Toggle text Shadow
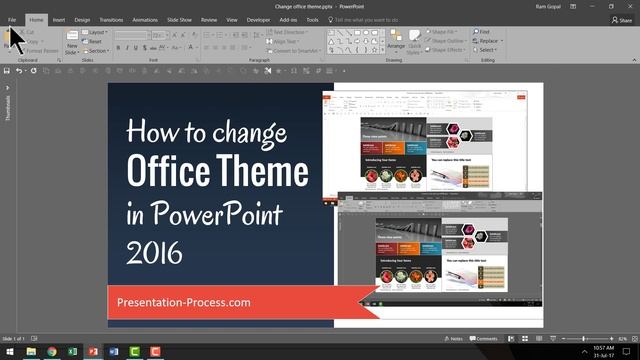 (x=144, y=48)
